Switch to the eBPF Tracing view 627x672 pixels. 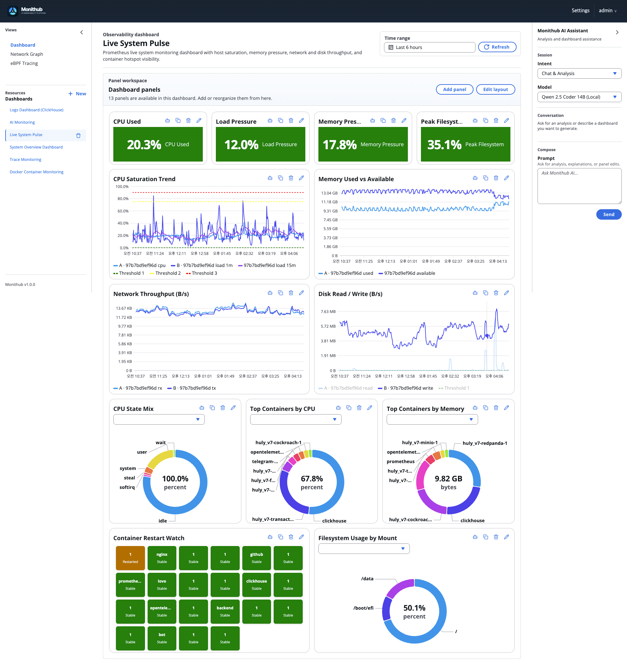[x=24, y=63]
